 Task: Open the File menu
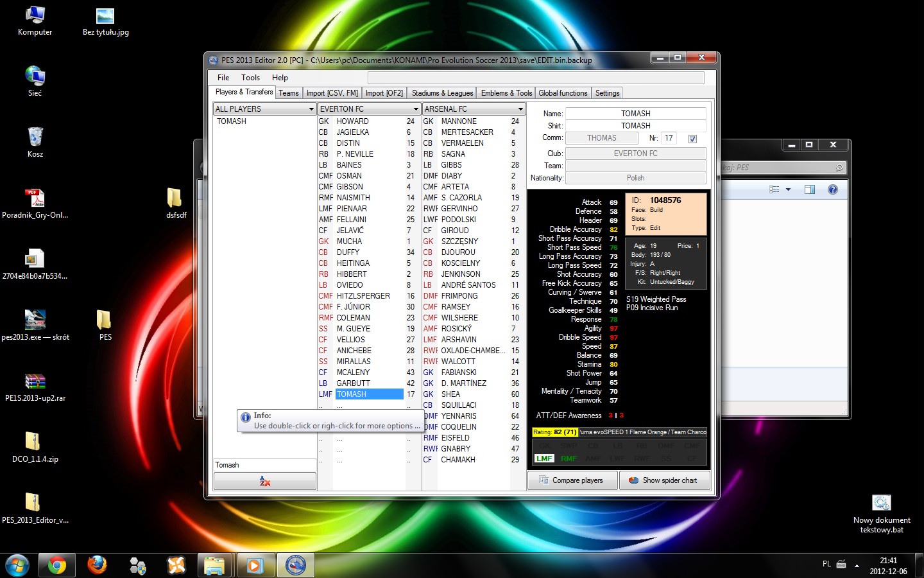pos(223,78)
